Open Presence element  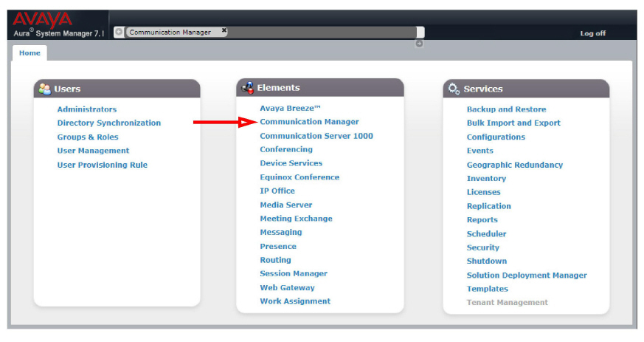click(278, 246)
